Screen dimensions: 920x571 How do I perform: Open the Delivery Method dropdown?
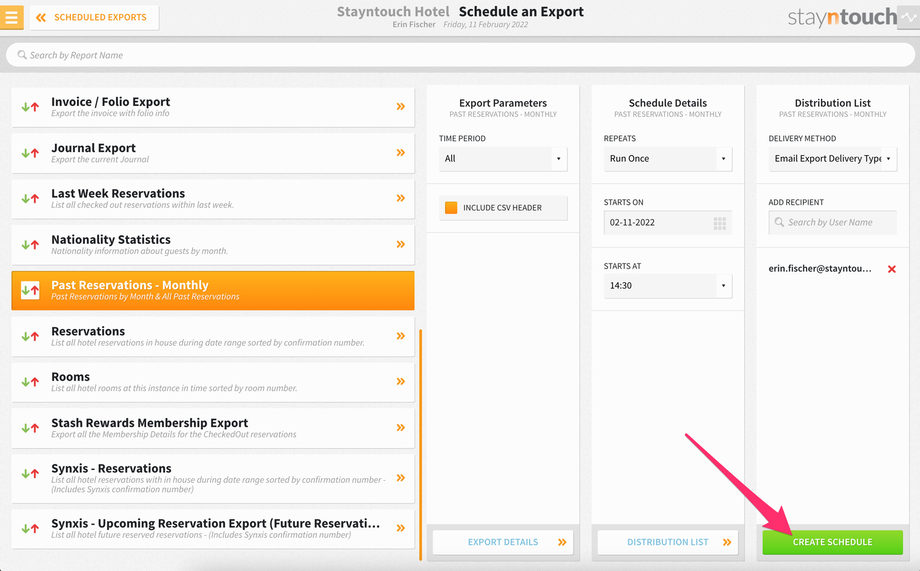(x=833, y=158)
